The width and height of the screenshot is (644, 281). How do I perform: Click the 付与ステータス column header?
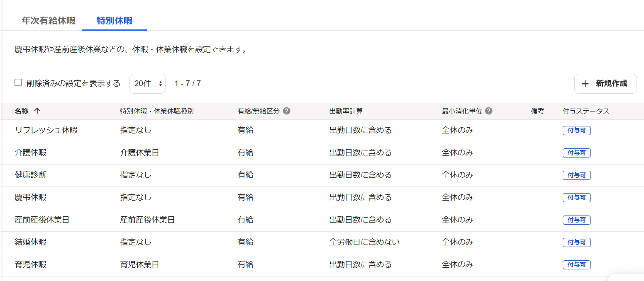(586, 111)
